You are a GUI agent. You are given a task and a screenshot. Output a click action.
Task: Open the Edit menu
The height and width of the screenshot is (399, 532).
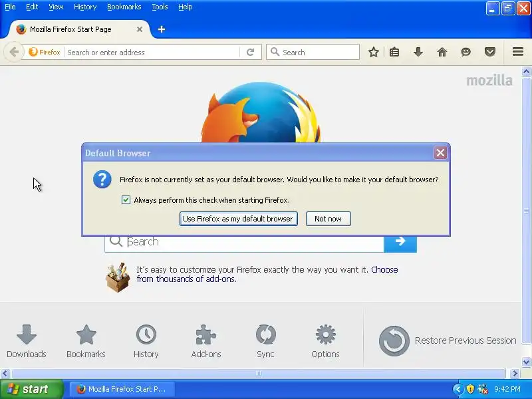32,7
